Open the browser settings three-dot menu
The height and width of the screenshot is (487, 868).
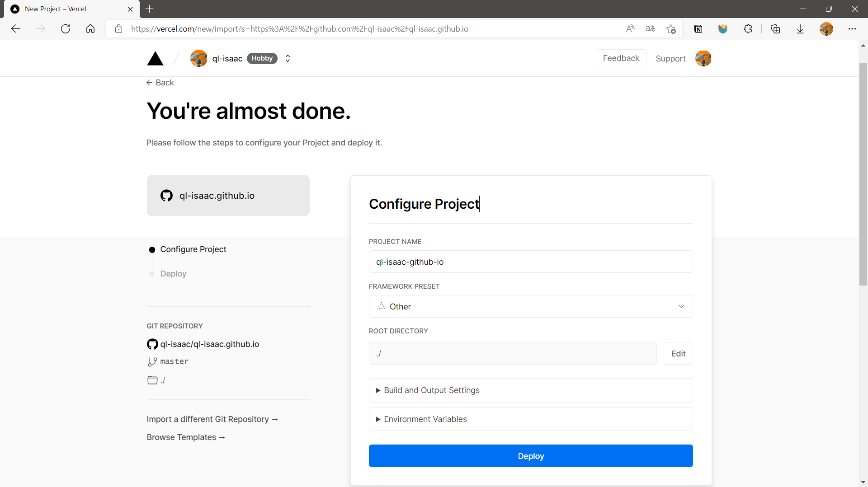tap(852, 29)
